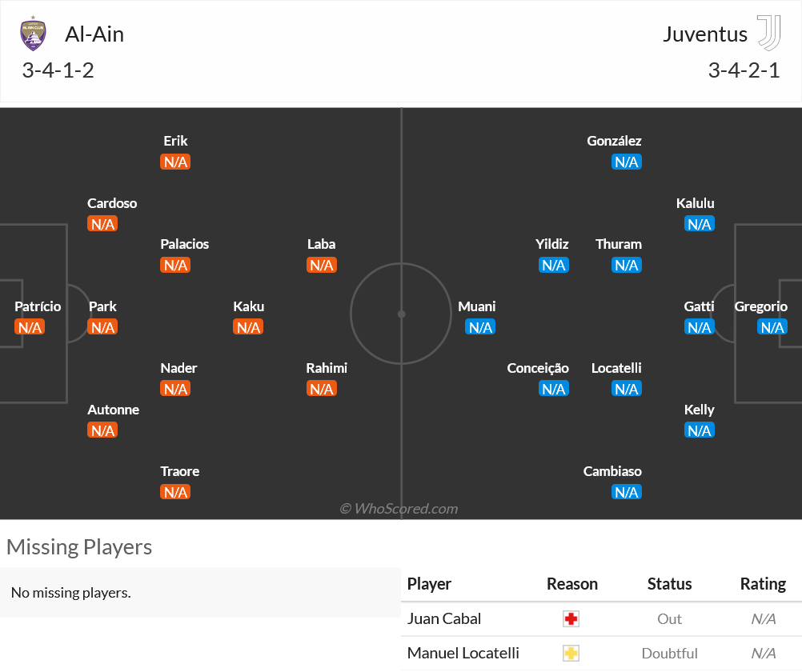Click the Juventus logo icon
The image size is (802, 672).
tap(769, 33)
